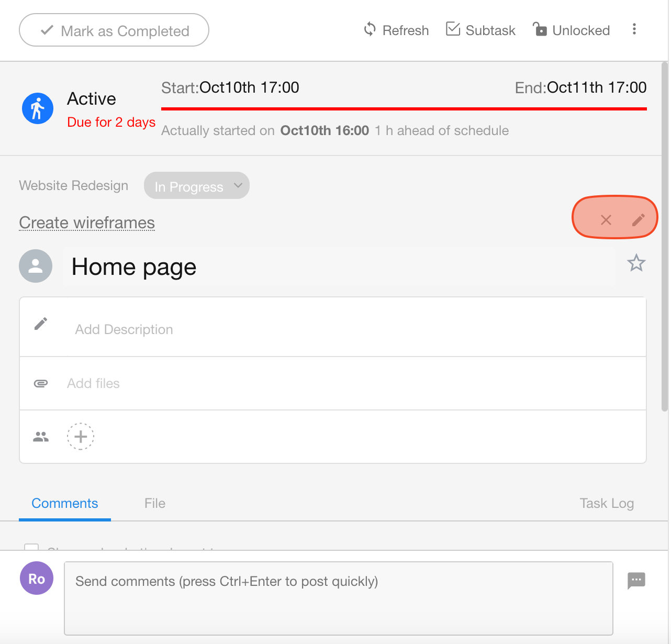Open the three-dot more options menu
This screenshot has width=671, height=644.
click(x=634, y=29)
